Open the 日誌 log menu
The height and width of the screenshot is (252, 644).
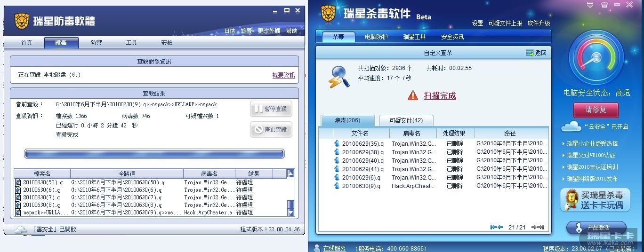(x=229, y=31)
